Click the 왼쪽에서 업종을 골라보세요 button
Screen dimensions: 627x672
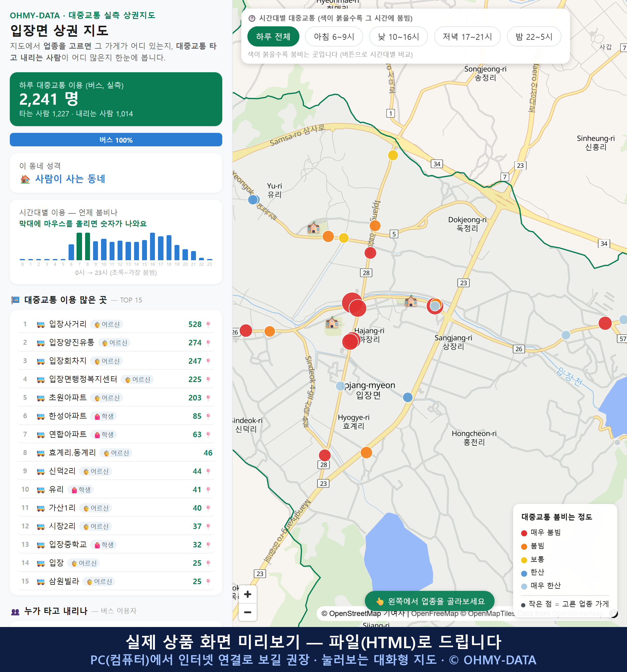click(430, 601)
